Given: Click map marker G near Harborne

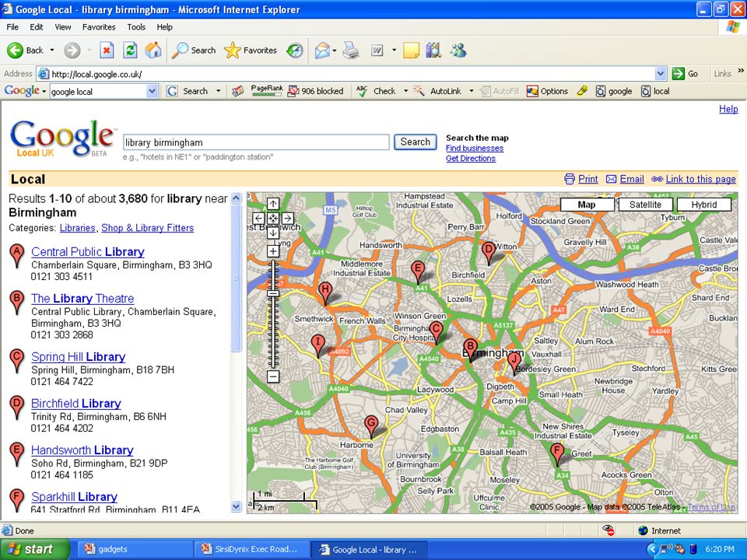Looking at the screenshot, I should (x=371, y=427).
